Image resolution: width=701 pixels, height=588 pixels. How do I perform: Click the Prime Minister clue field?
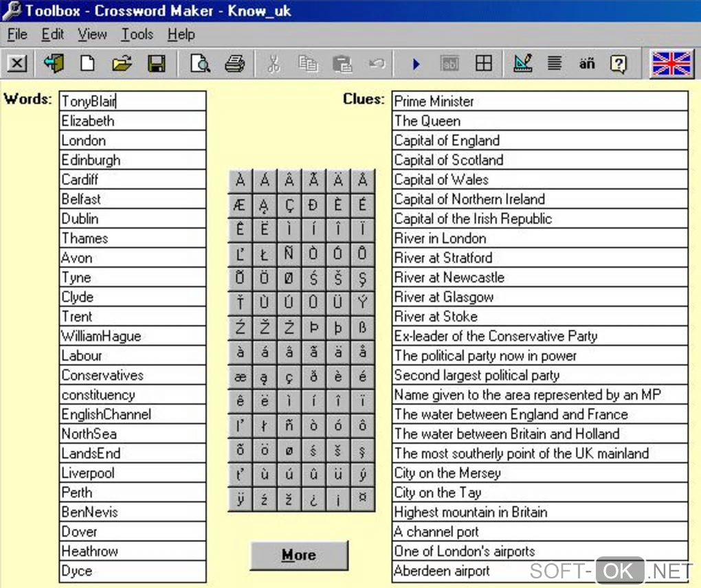pos(540,102)
